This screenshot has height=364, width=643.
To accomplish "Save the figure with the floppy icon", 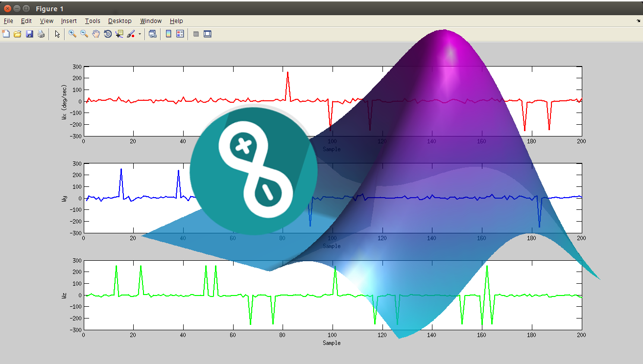I will pyautogui.click(x=29, y=34).
